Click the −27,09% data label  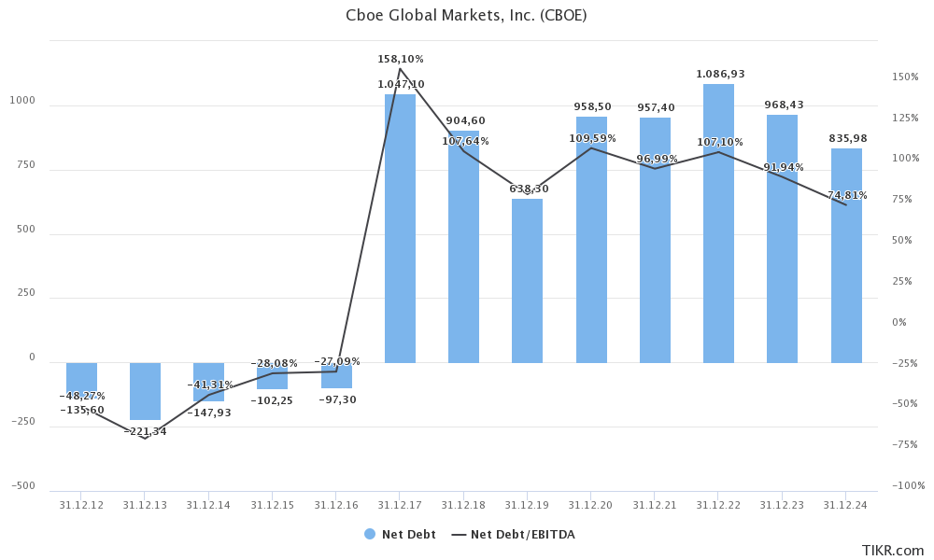pos(337,361)
